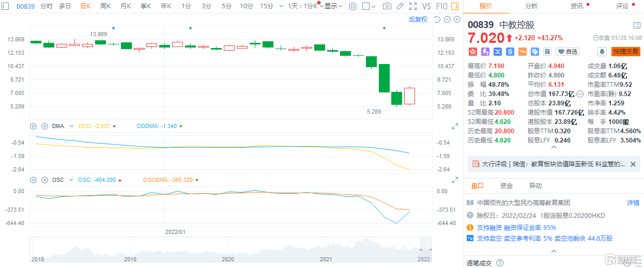Take a chart screenshot with camera icon
The width and height of the screenshot is (644, 268).
[x=387, y=6]
